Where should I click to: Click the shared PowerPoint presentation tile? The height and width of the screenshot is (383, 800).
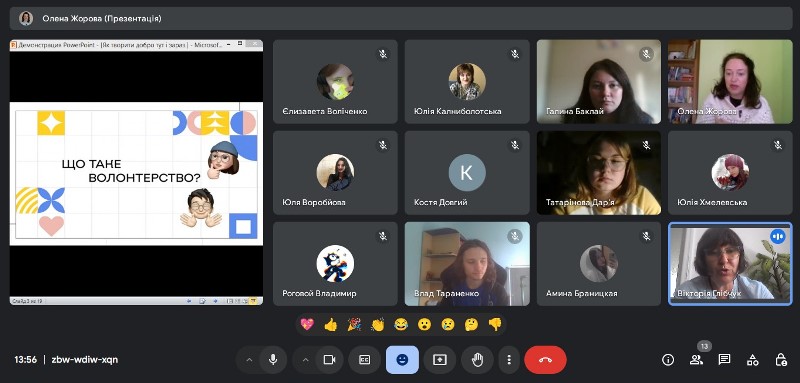pos(136,172)
